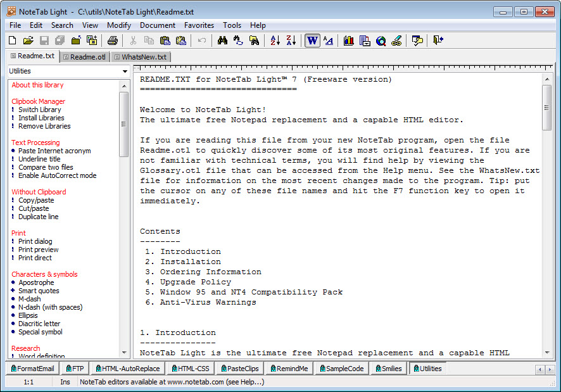Click the Copy icon in the toolbar
This screenshot has height=392, width=561.
149,41
